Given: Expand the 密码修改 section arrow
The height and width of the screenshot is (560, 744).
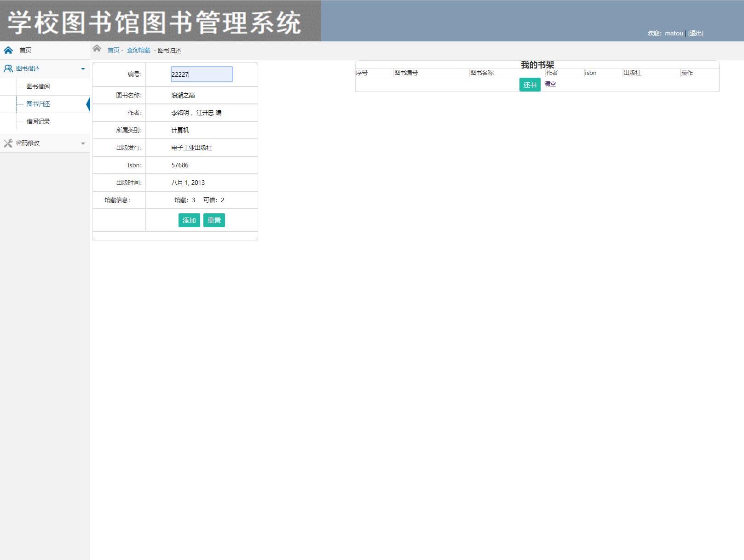Looking at the screenshot, I should point(83,143).
